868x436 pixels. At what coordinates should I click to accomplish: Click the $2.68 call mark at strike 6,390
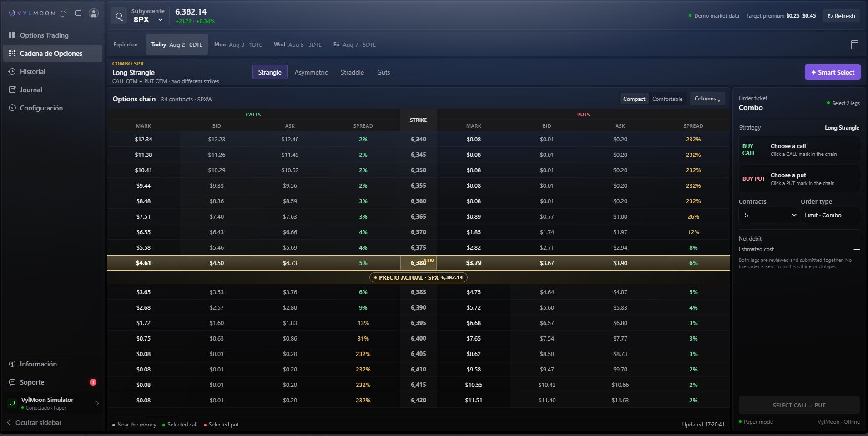point(143,307)
